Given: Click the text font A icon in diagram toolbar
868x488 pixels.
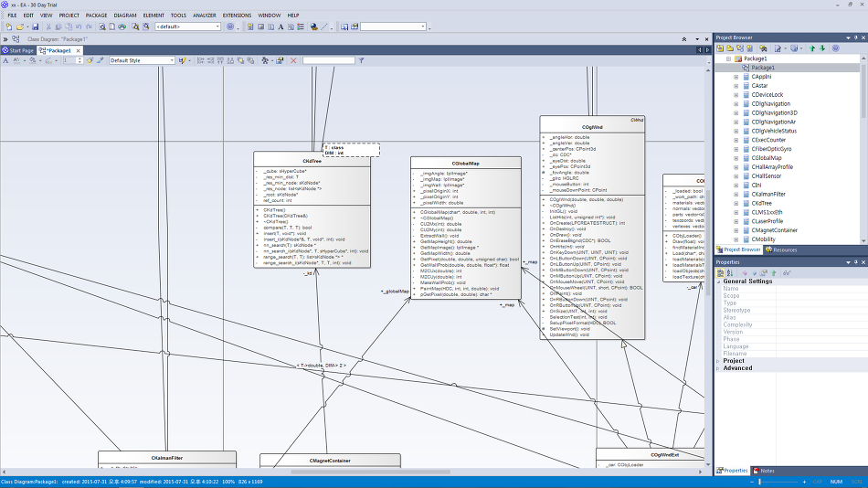Looking at the screenshot, I should (x=5, y=60).
